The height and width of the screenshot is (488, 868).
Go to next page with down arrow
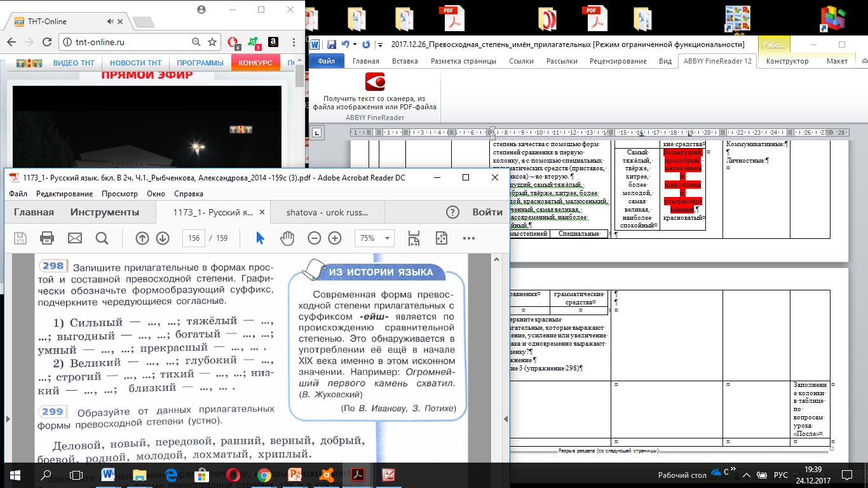click(163, 238)
